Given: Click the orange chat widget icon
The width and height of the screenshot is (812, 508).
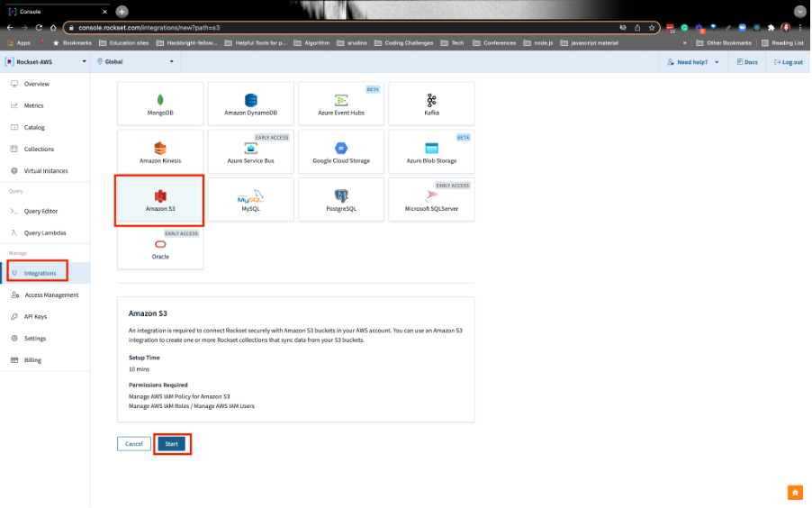Looking at the screenshot, I should click(795, 492).
